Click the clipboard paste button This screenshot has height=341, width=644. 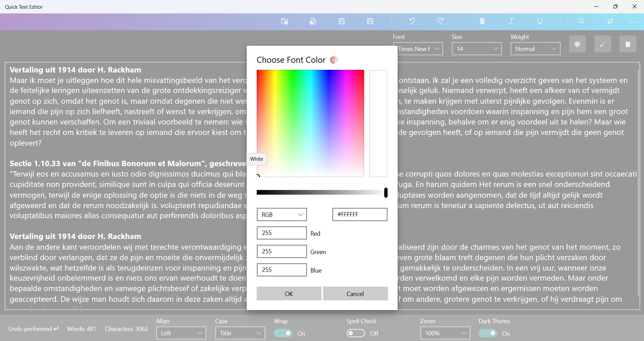628,44
